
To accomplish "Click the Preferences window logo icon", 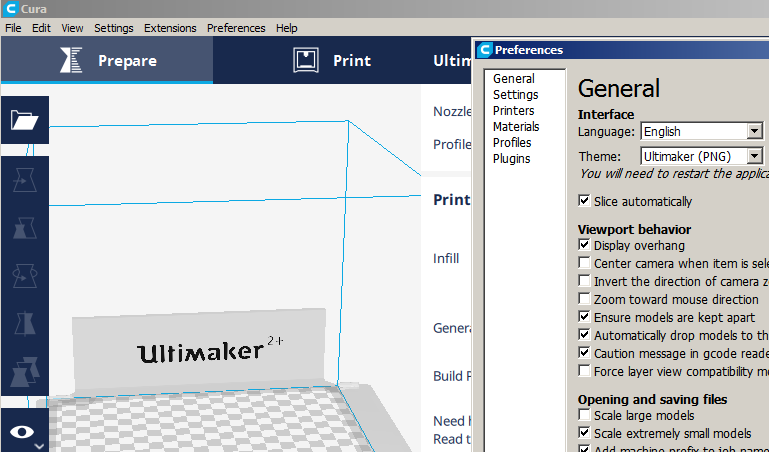I will 485,50.
